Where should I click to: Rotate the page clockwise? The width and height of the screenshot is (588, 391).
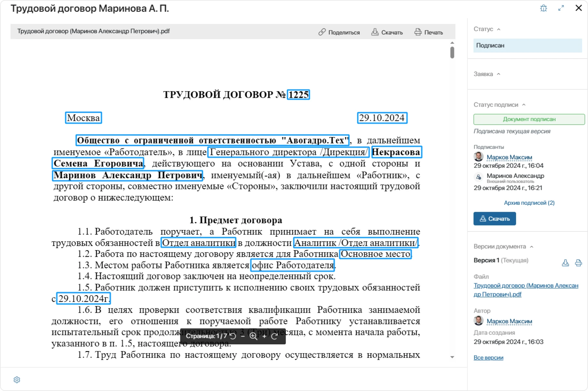(274, 337)
